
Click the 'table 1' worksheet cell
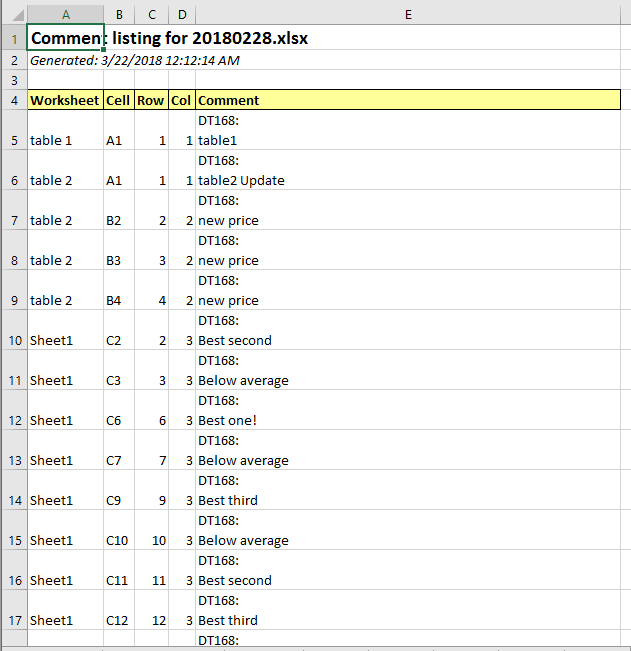pos(65,140)
